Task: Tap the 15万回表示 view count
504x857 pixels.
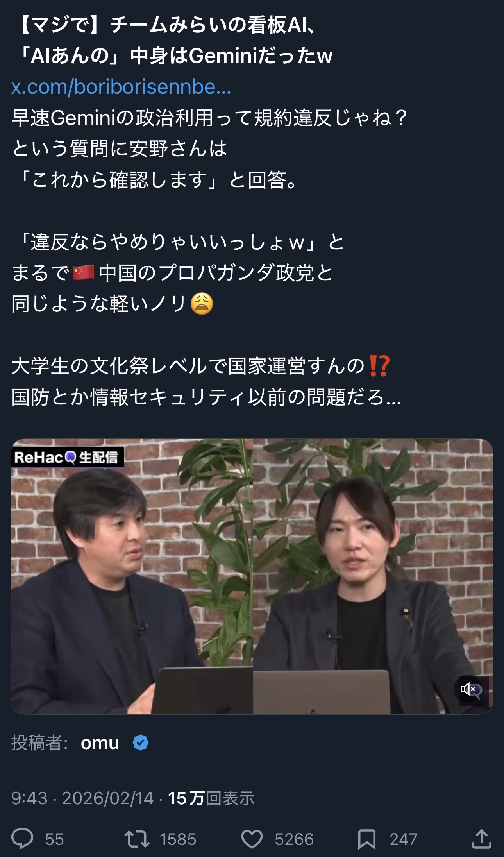Action: click(x=211, y=798)
